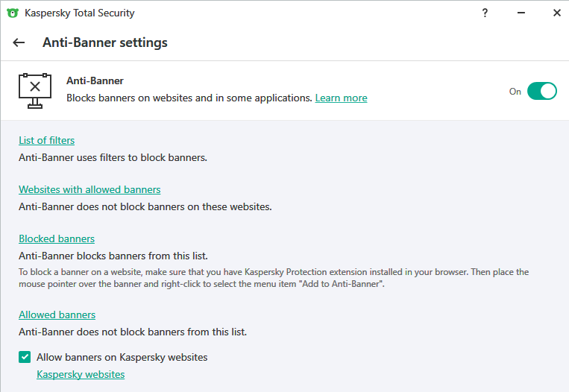This screenshot has width=569, height=392.
Task: Open the List of filters link
Action: tap(46, 140)
